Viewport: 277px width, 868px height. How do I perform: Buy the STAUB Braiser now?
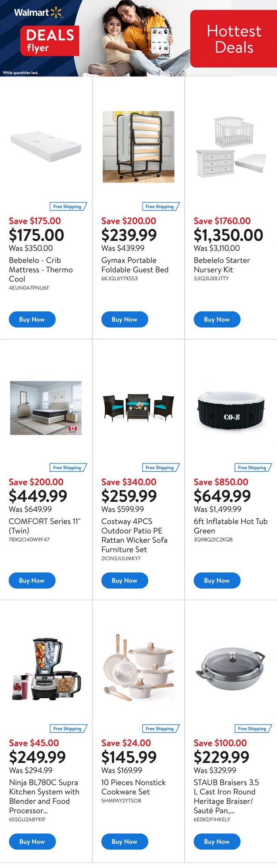pyautogui.click(x=217, y=842)
